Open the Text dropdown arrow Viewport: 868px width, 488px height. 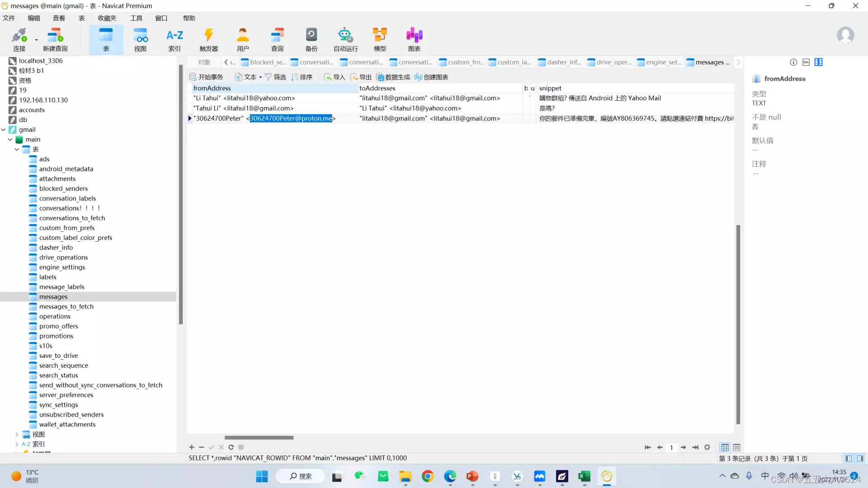(260, 77)
